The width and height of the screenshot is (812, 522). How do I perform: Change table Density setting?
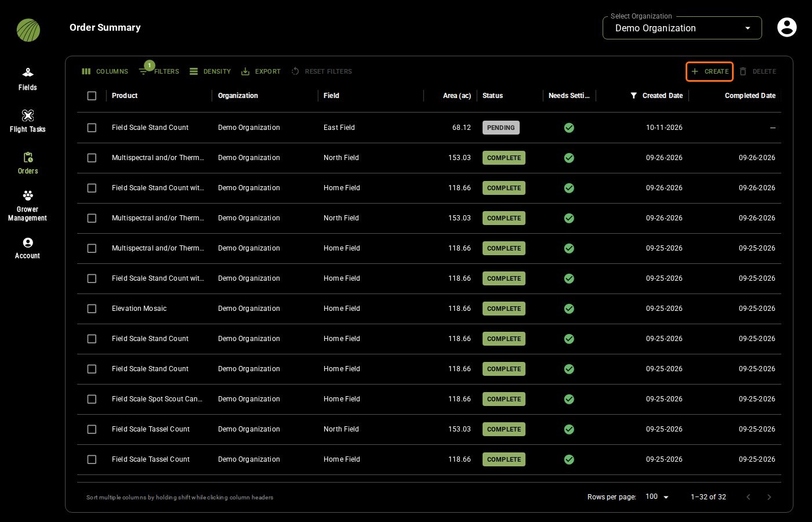[210, 71]
